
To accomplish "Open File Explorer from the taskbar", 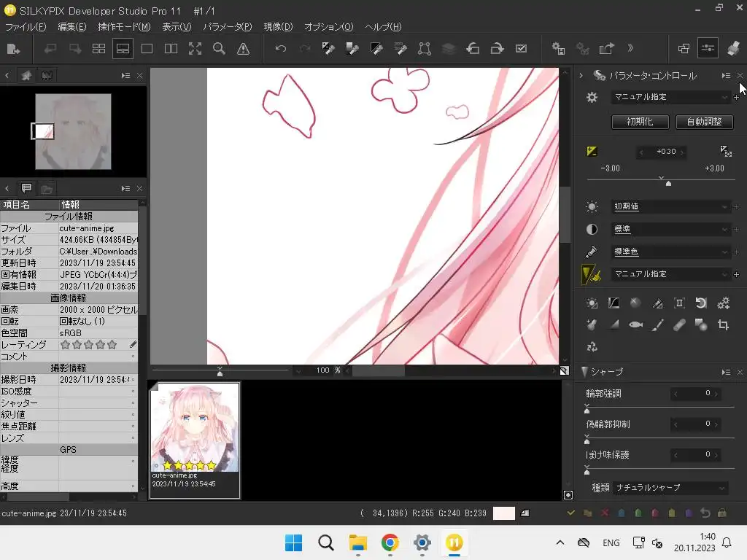I will (x=357, y=542).
